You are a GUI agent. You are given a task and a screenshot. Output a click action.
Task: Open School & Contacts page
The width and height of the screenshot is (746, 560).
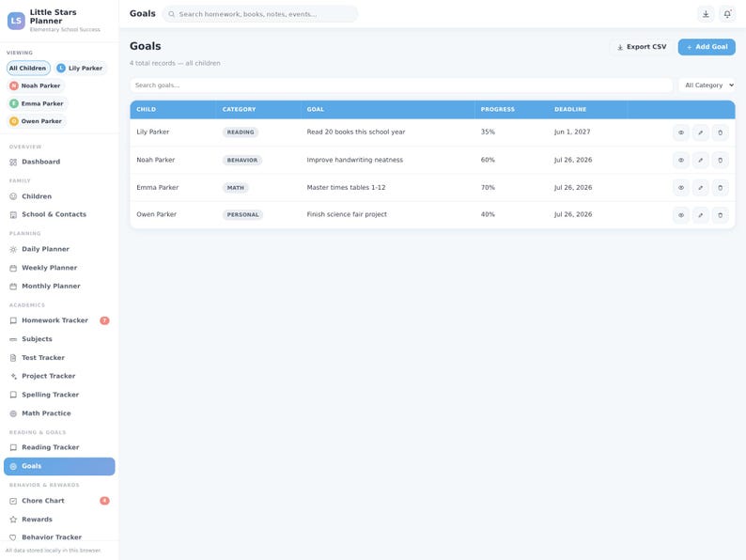pos(59,214)
